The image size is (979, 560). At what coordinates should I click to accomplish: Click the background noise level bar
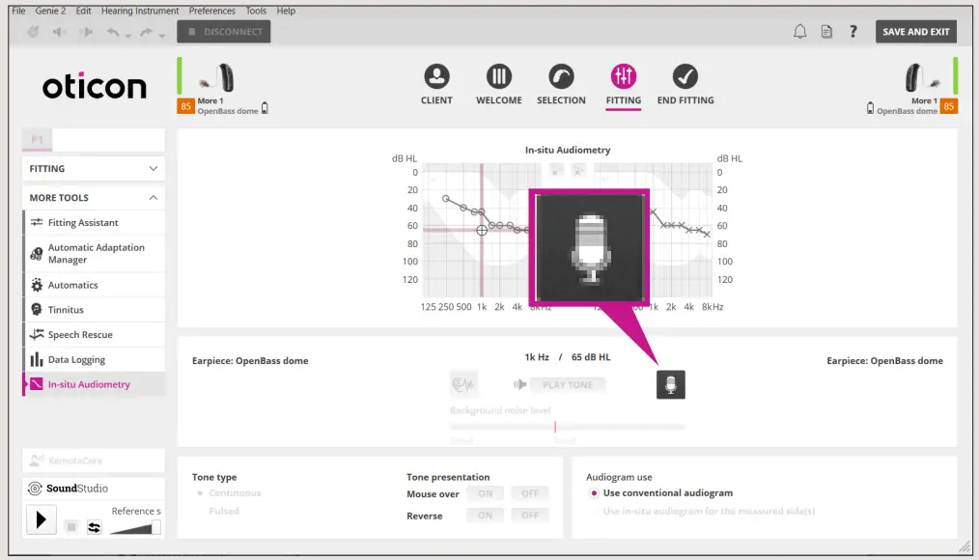[567, 427]
